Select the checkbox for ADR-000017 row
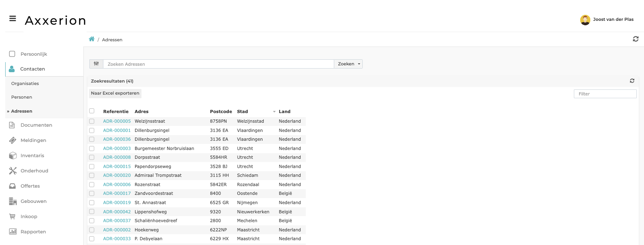The height and width of the screenshot is (245, 644). tap(92, 193)
